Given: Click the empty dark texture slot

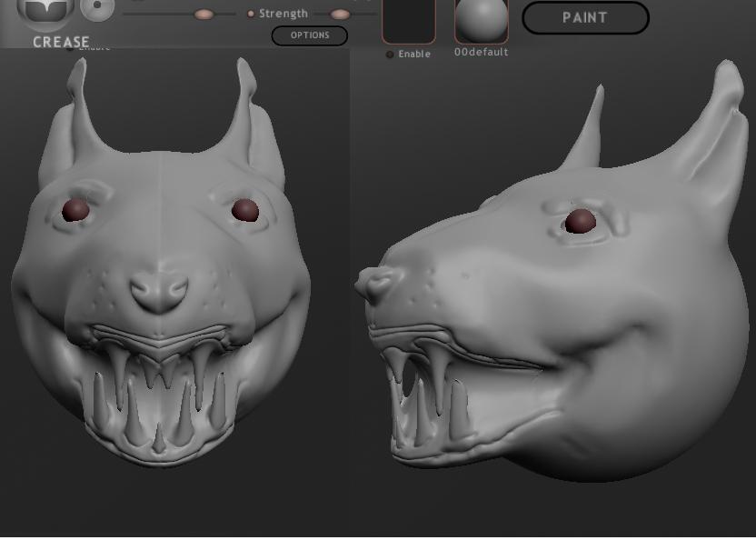Looking at the screenshot, I should tap(408, 20).
